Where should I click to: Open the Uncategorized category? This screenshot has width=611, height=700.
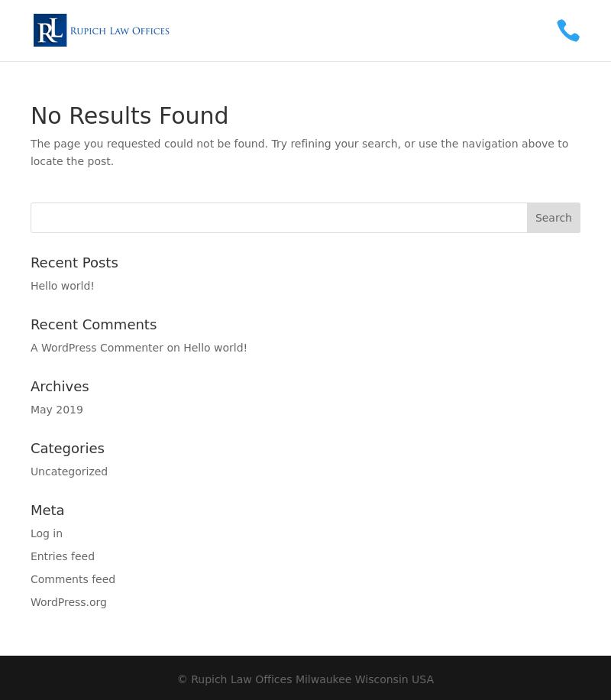coord(69,472)
